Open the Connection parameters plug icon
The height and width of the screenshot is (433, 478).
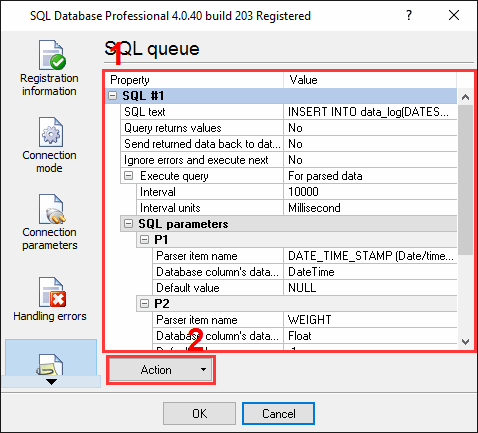(52, 209)
